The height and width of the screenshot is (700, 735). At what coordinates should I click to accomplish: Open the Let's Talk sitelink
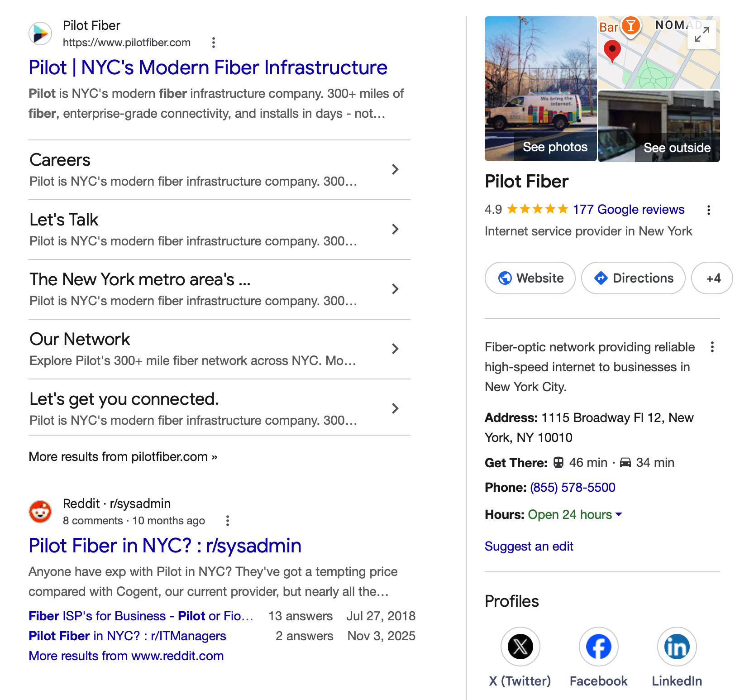coord(64,220)
